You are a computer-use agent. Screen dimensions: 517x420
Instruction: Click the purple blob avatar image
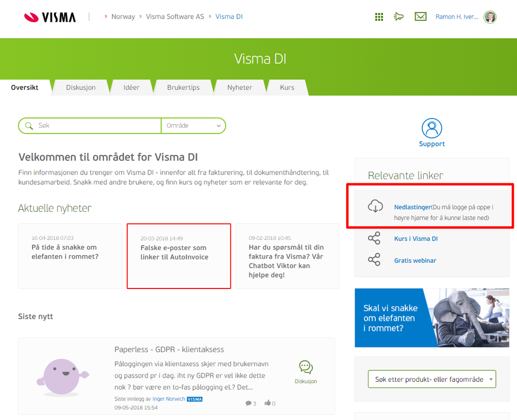pyautogui.click(x=62, y=378)
